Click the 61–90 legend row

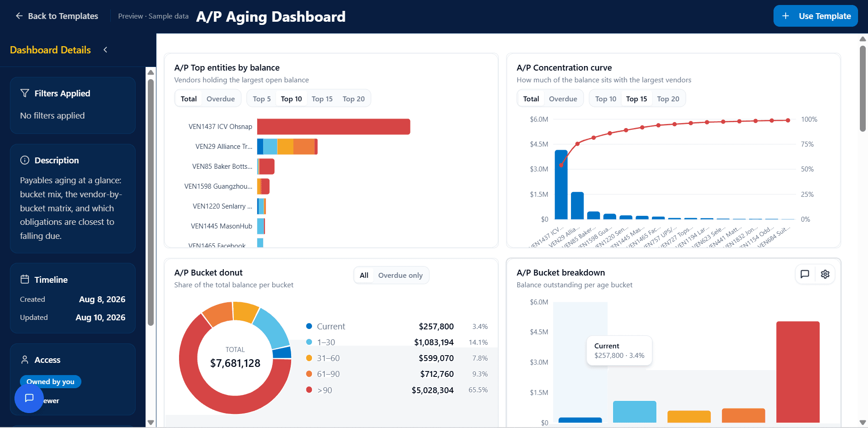click(x=397, y=374)
